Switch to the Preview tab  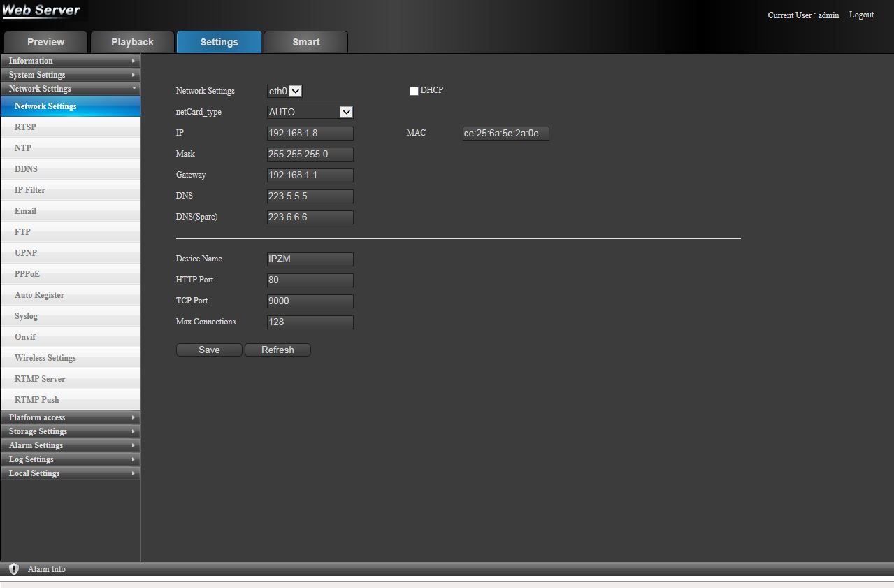[45, 42]
